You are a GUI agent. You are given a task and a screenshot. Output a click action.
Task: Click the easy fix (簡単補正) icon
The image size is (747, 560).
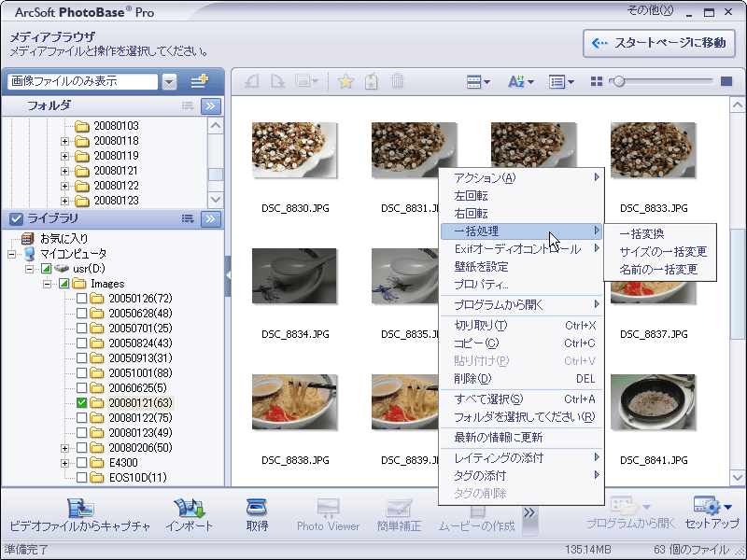pos(399,508)
